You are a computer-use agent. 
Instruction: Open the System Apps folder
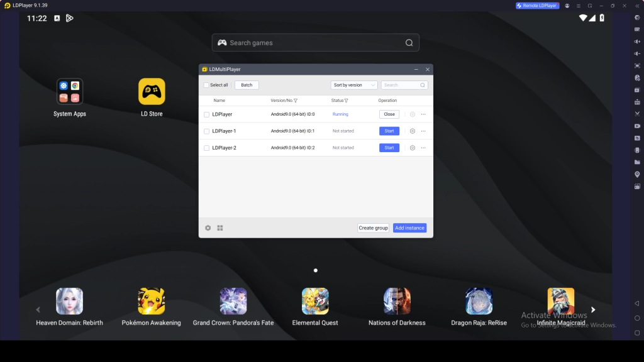point(69,92)
